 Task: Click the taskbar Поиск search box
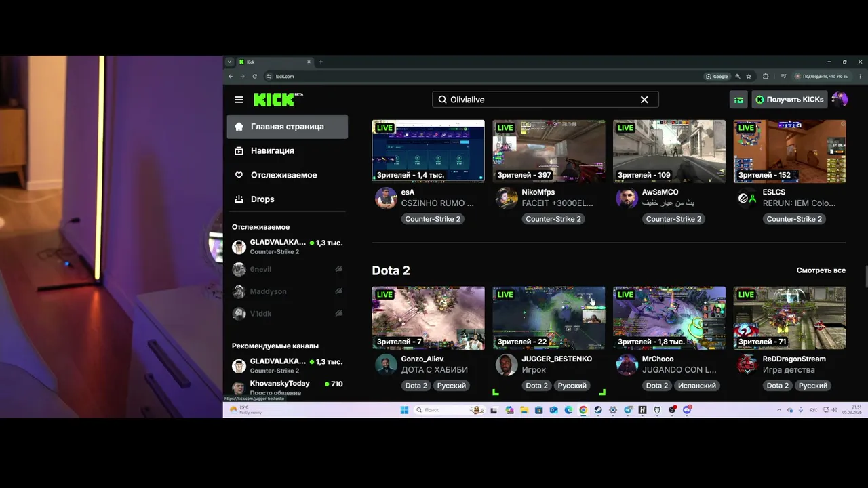448,410
